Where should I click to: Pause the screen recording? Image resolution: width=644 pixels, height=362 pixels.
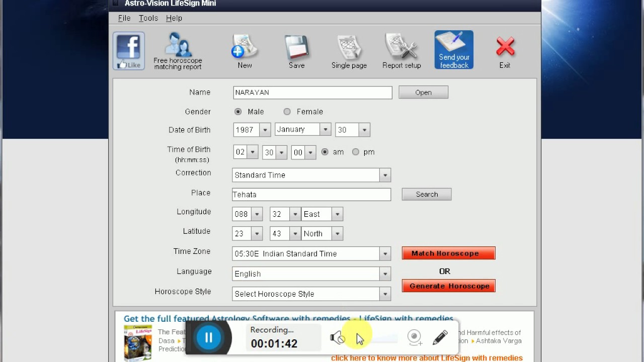208,337
